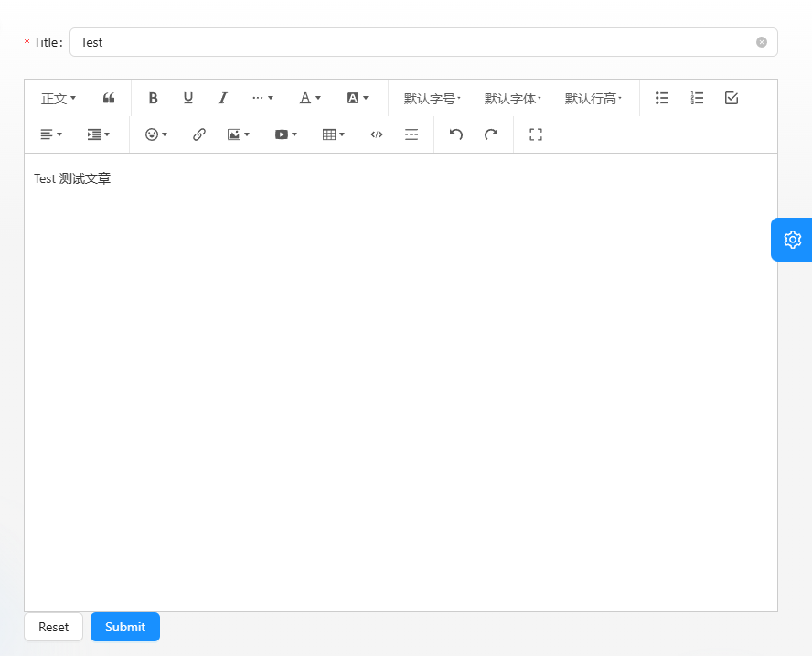Expand the 默认字号 font size dropdown

(432, 98)
